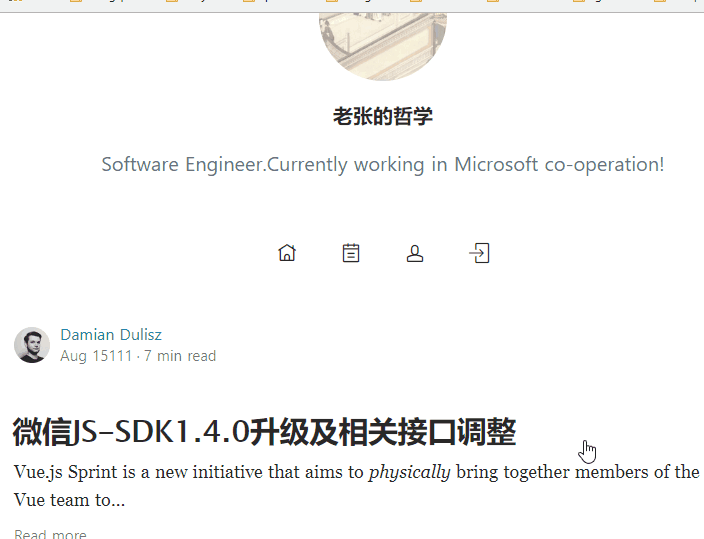Click the Software Engineer tagline text
Screen dimensions: 704x539
click(x=383, y=164)
